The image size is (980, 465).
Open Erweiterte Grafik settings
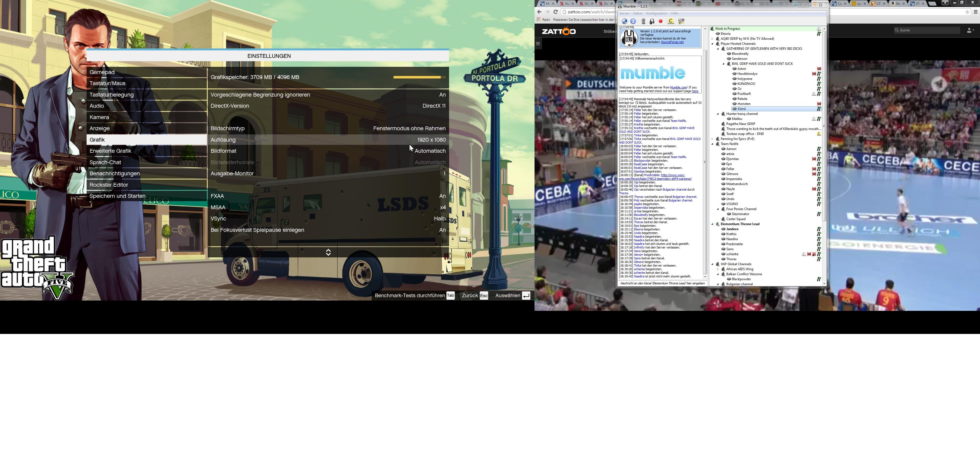click(147, 151)
